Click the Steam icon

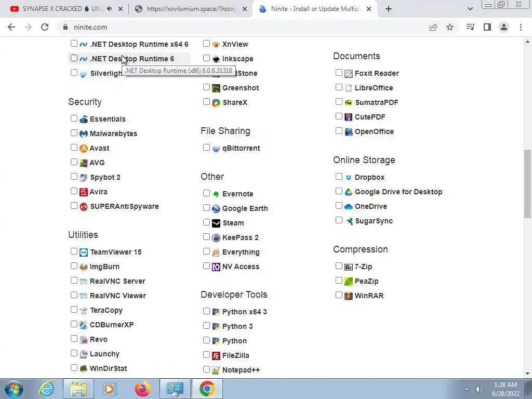pyautogui.click(x=216, y=223)
